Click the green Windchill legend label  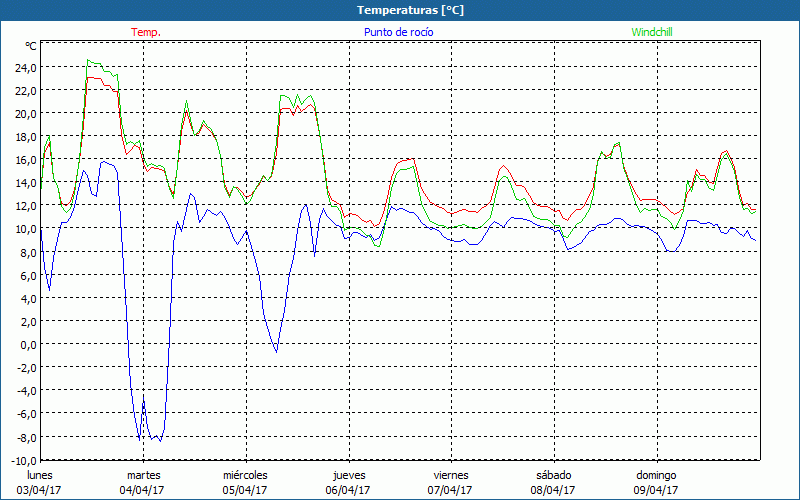[652, 32]
